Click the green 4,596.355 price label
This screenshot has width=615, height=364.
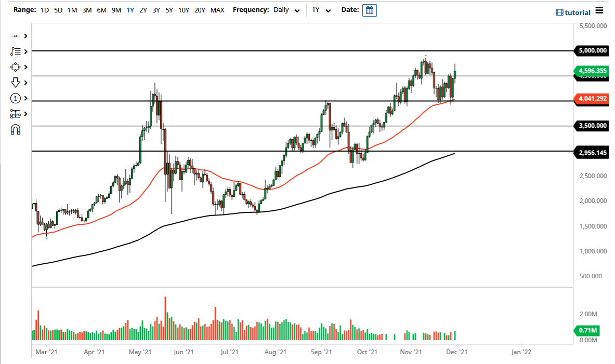pyautogui.click(x=591, y=71)
